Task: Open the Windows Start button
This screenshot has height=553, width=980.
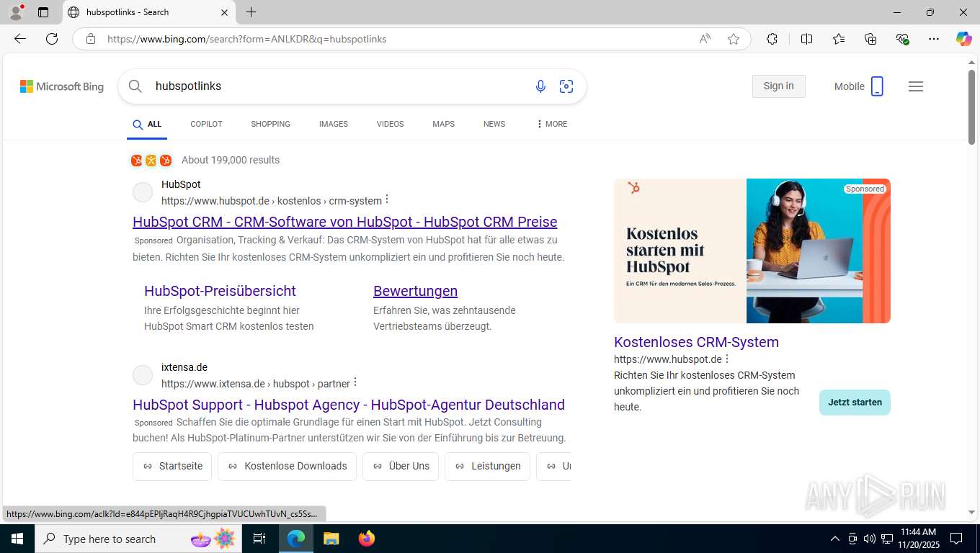Action: [17, 539]
